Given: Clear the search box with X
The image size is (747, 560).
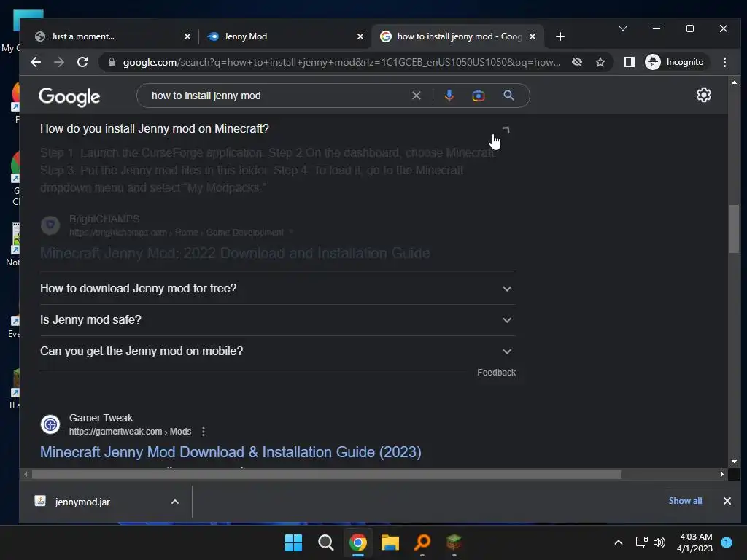Looking at the screenshot, I should point(417,96).
